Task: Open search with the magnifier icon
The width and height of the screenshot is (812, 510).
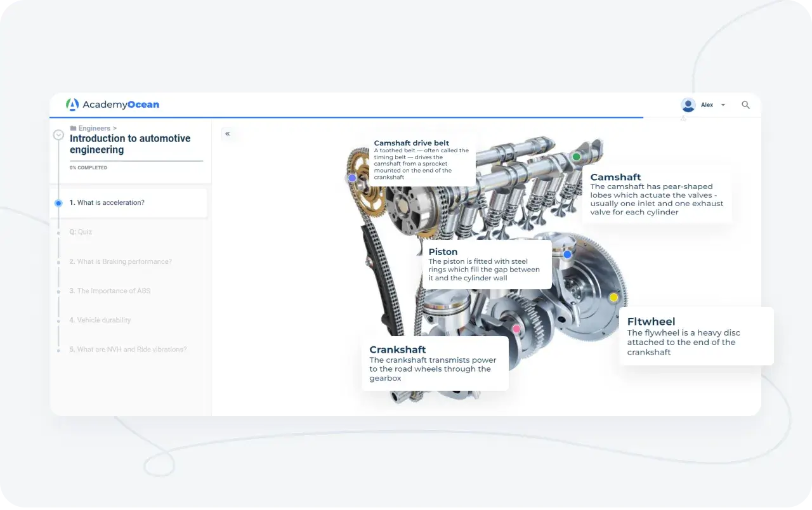Action: (746, 105)
